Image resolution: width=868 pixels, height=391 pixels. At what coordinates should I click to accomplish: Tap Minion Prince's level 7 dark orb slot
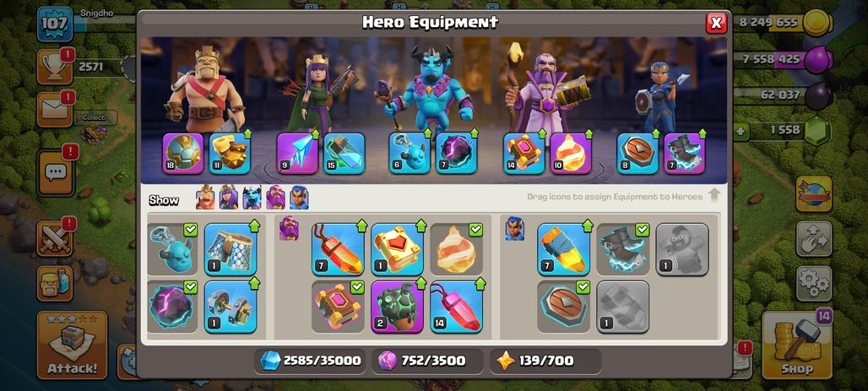coord(456,154)
